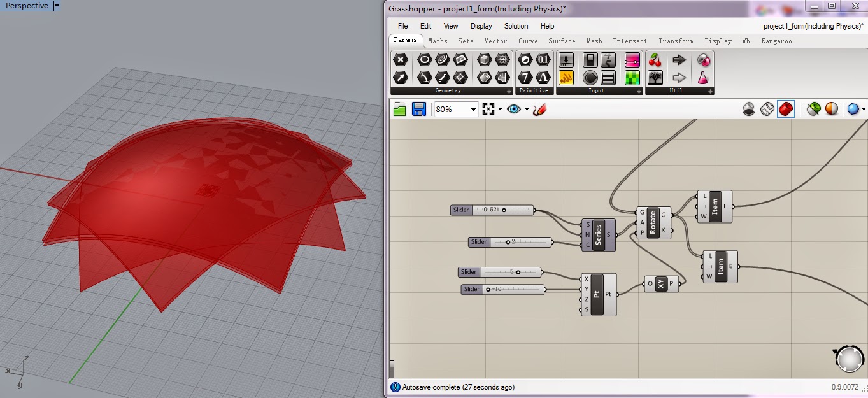Click the slider showing value 2

tap(510, 242)
